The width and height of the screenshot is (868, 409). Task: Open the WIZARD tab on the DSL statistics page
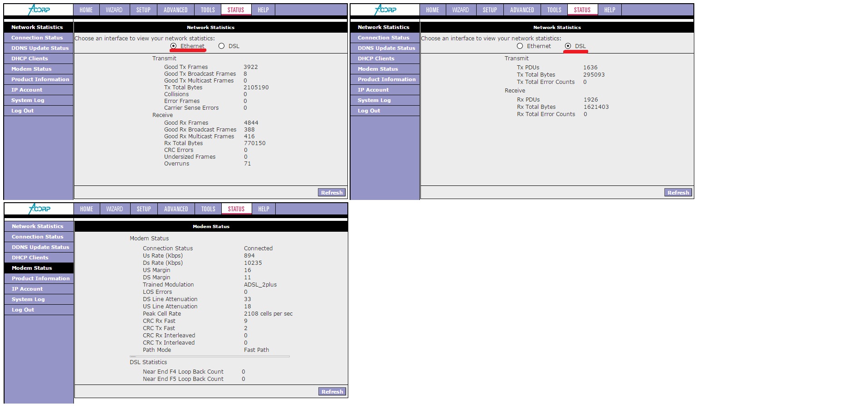460,10
